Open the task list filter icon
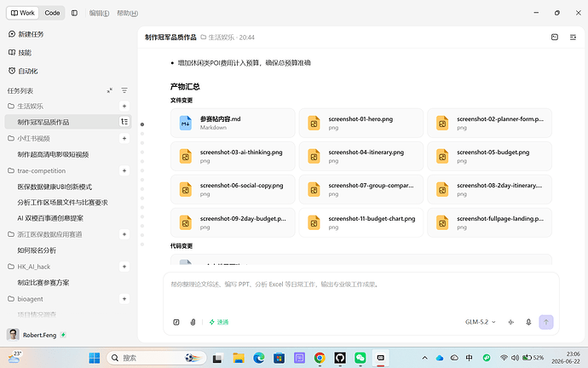This screenshot has height=368, width=588. point(124,90)
